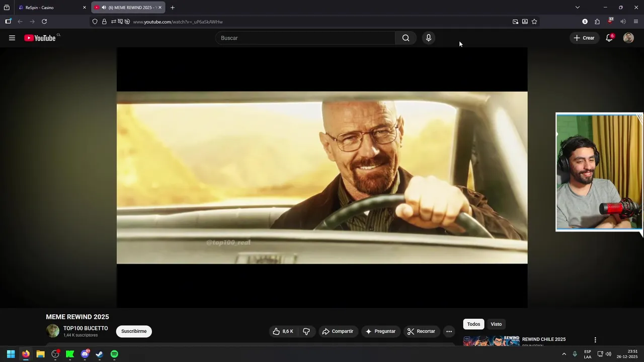Open Steam from the taskbar

[x=100, y=354]
